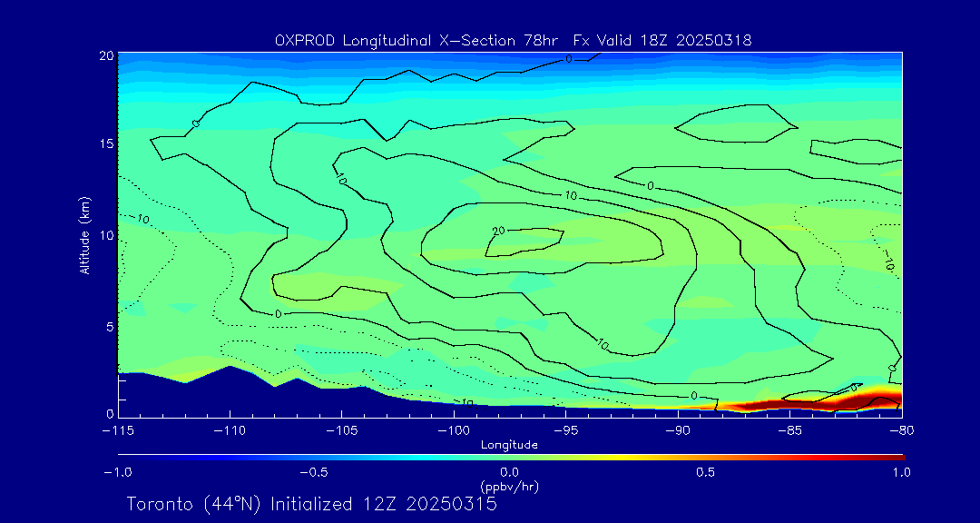Click the plot title "OXPROD Longitudinal X-Section 78hr"

417,41
